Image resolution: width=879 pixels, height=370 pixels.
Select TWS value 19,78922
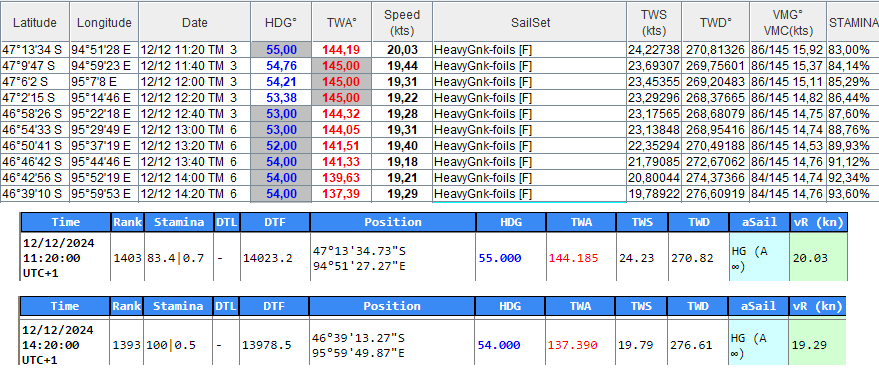pyautogui.click(x=654, y=195)
